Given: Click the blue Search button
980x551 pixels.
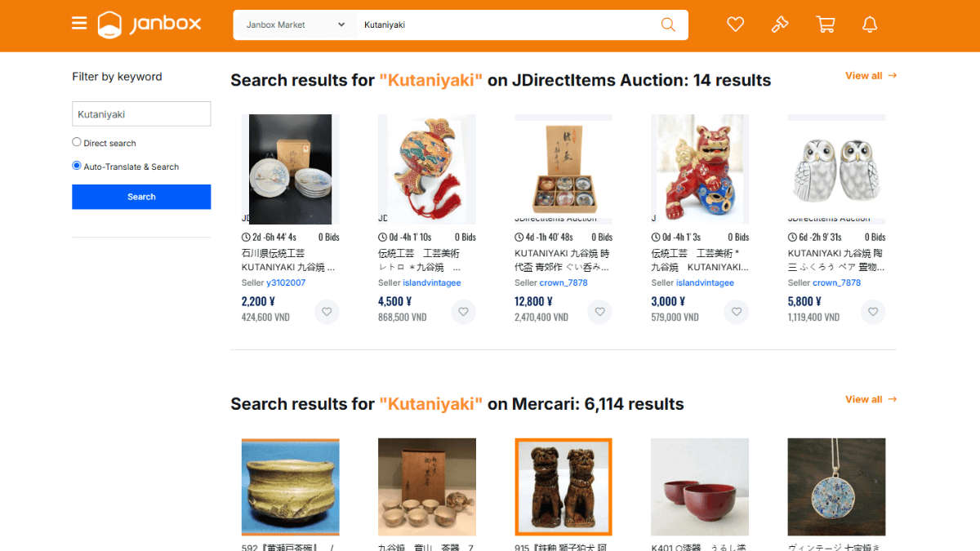Looking at the screenshot, I should point(141,197).
